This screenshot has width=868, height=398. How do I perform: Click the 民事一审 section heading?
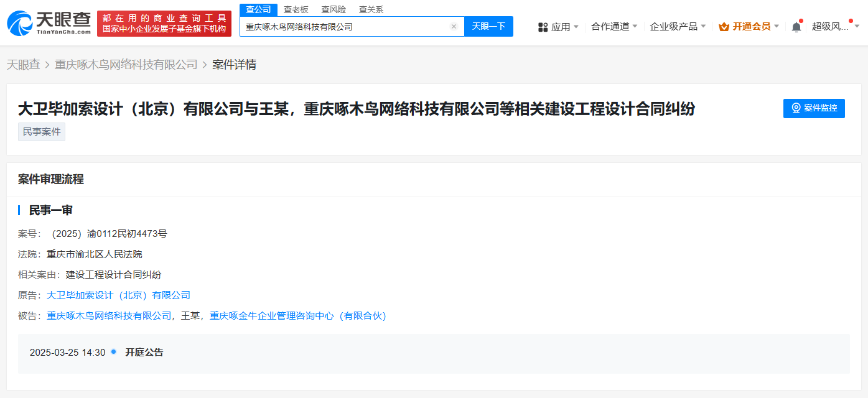51,210
